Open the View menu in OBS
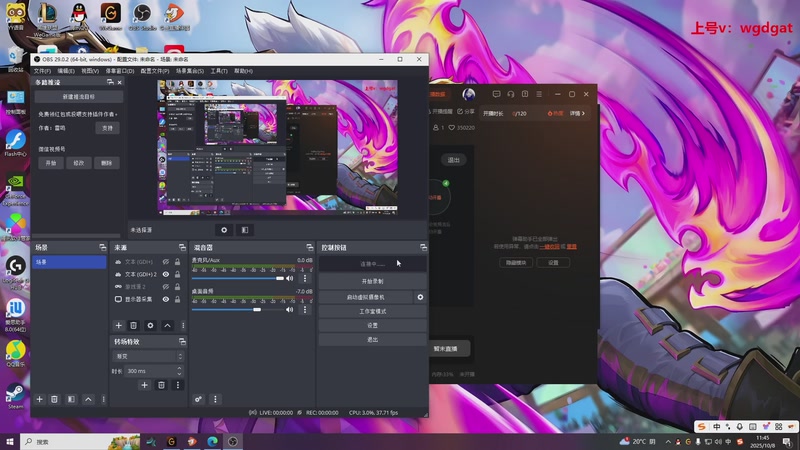Viewport: 800px width, 450px height. (x=90, y=71)
